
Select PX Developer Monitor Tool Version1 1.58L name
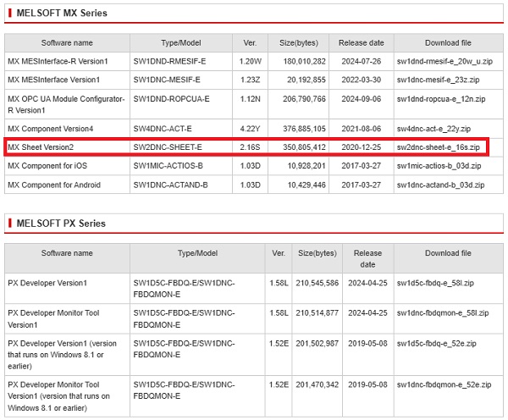(x=53, y=318)
